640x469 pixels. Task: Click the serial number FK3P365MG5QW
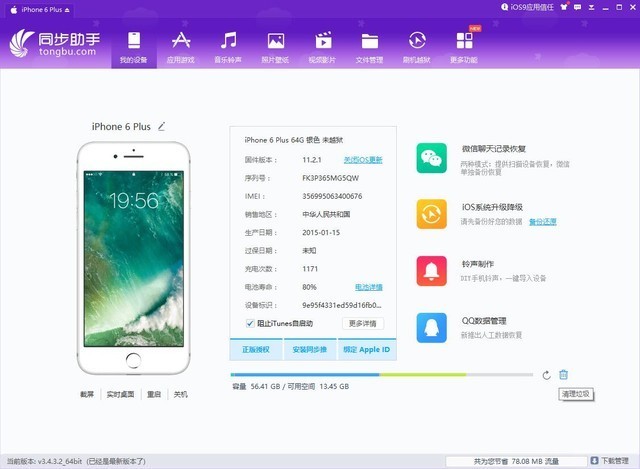[331, 178]
